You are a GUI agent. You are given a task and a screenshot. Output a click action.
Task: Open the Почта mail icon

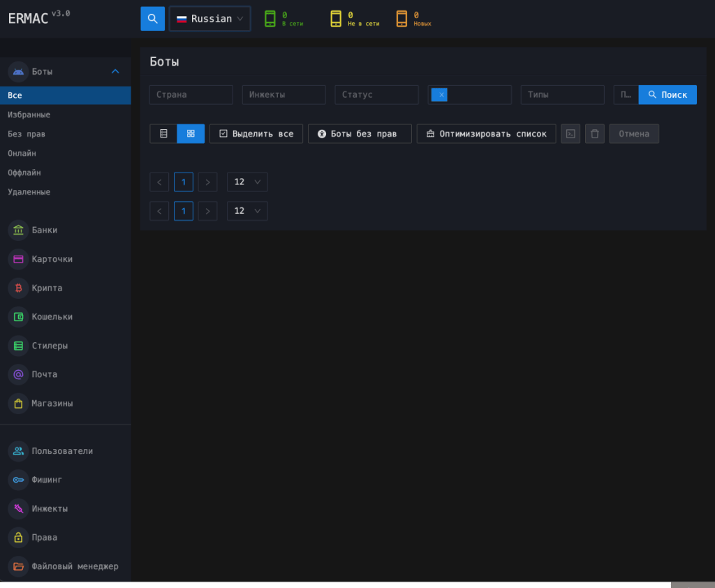(18, 374)
